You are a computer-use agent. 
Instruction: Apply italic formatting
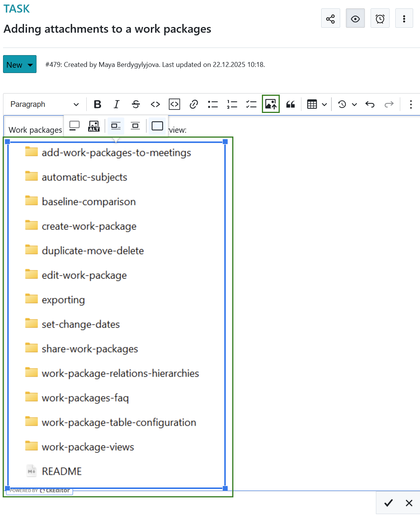tap(116, 104)
